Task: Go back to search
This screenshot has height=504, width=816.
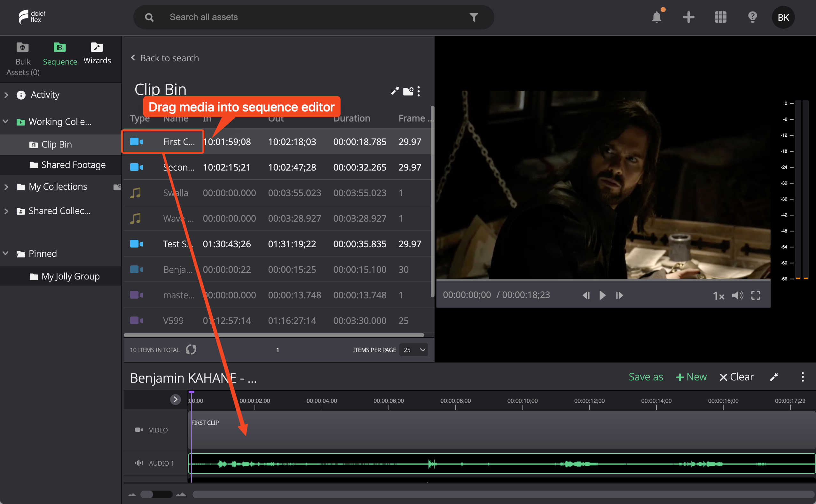Action: [x=165, y=58]
